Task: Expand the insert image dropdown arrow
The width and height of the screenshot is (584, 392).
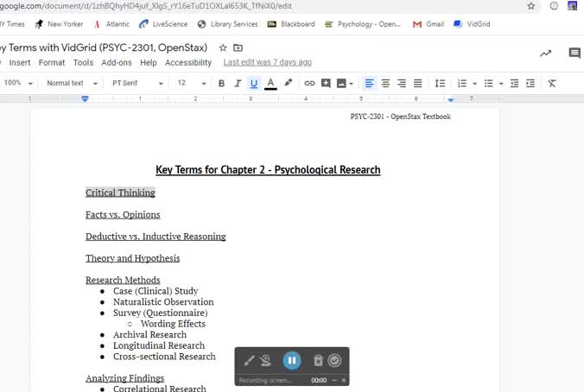Action: pos(352,84)
